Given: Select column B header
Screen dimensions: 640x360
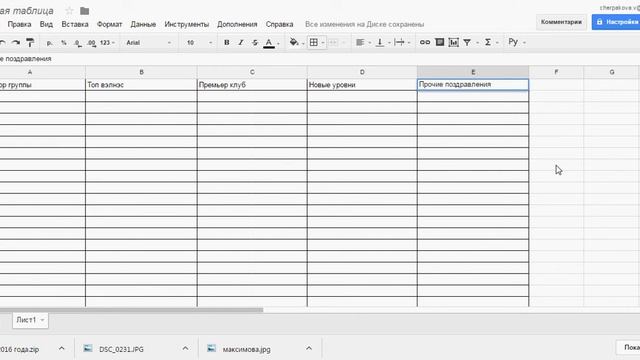Looking at the screenshot, I should [141, 72].
